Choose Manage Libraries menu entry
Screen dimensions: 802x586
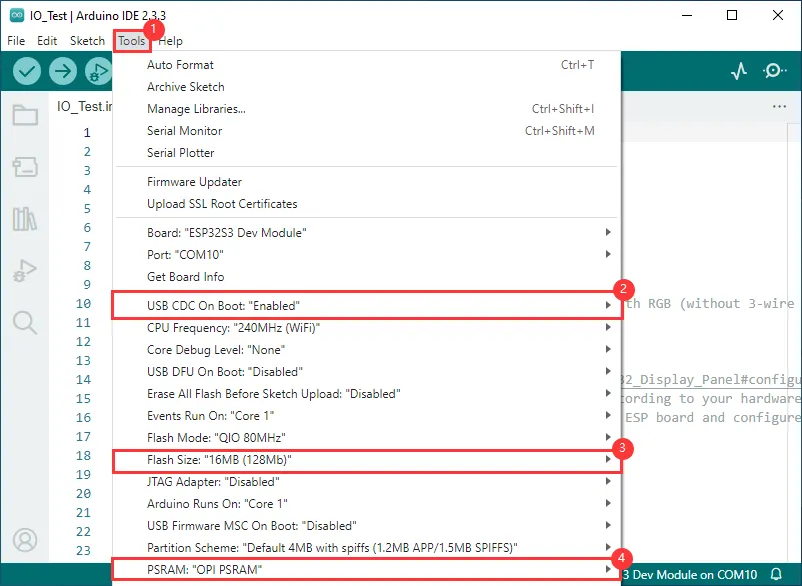click(x=196, y=109)
